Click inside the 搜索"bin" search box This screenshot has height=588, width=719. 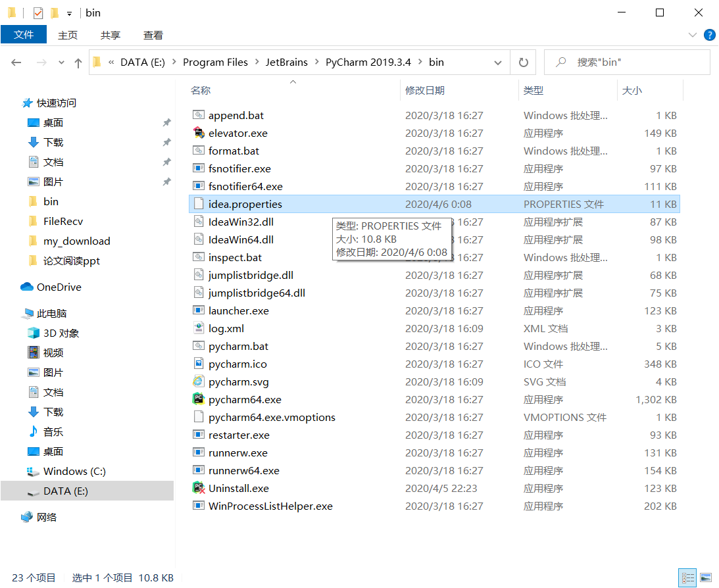click(627, 62)
